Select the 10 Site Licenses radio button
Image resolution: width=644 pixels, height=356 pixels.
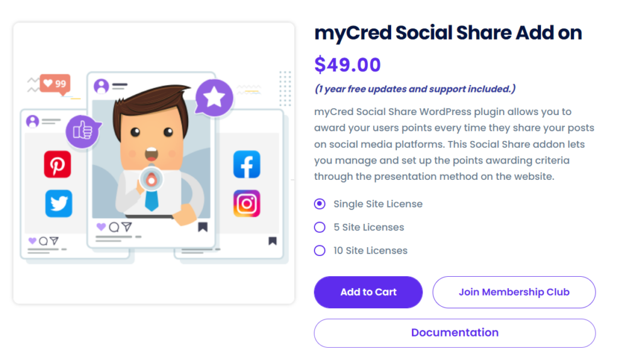point(320,250)
